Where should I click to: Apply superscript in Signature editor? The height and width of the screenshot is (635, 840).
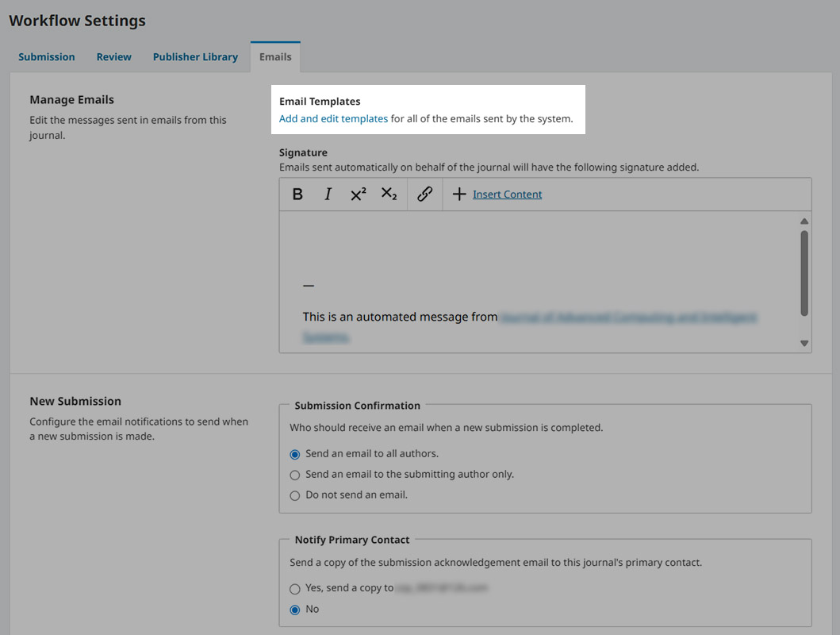coord(359,194)
